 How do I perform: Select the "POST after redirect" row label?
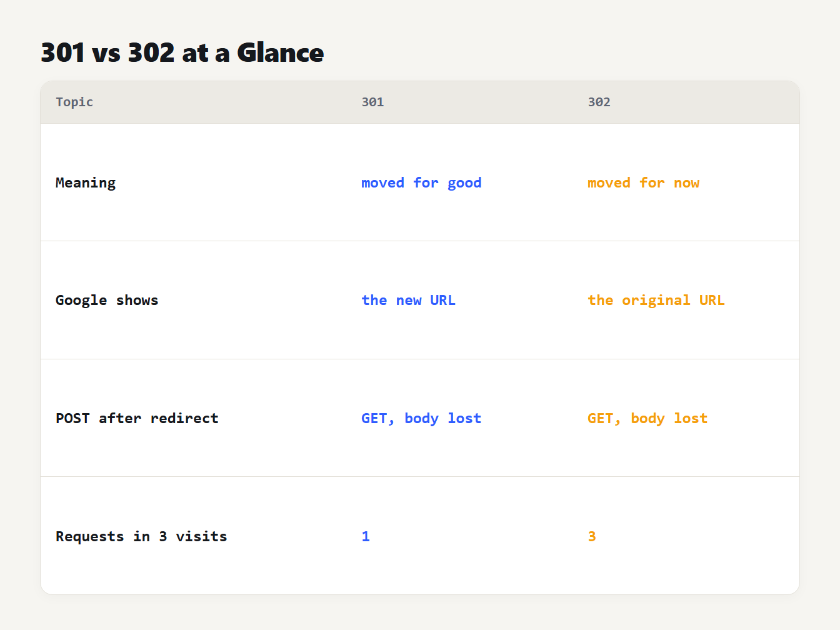[137, 418]
